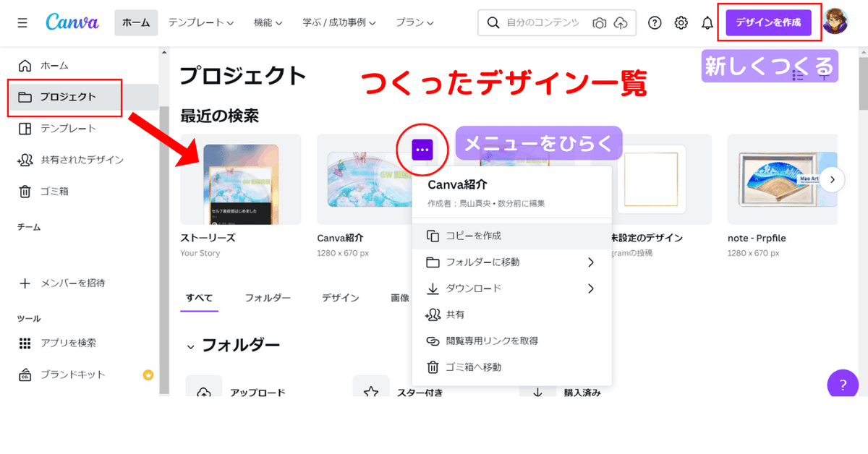Click the テンプレート layout icon in sidebar
Screen dimensions: 868x454
(x=25, y=129)
